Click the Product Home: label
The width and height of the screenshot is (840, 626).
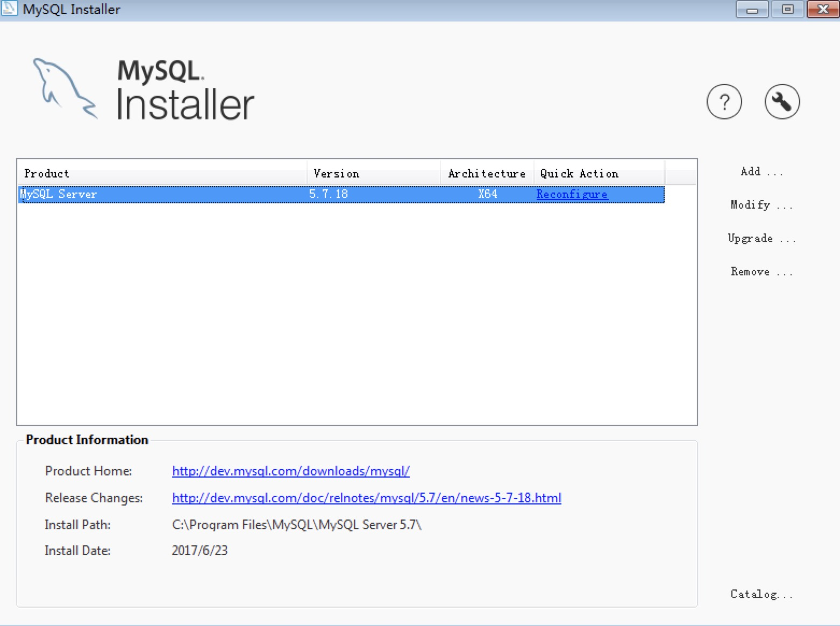(89, 471)
